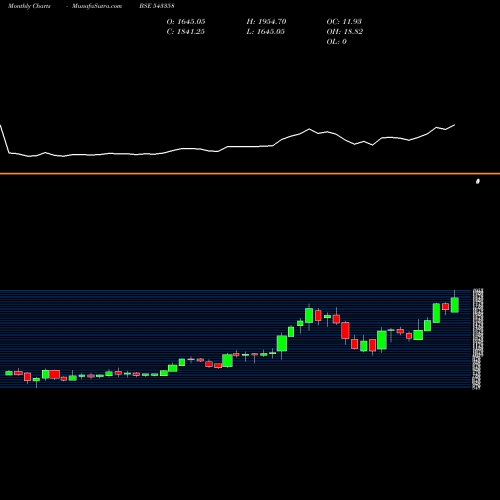Click the MunafaSutra.com label
The height and width of the screenshot is (500, 500).
tap(97, 6)
